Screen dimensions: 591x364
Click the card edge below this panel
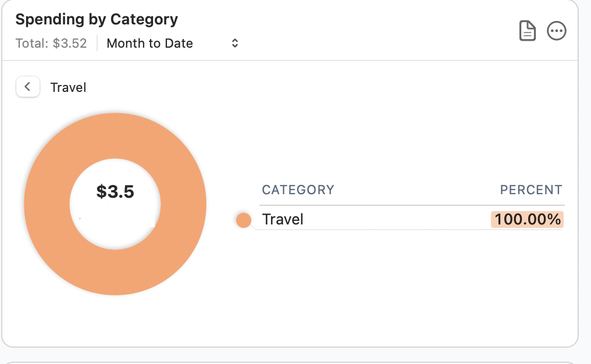click(x=291, y=362)
